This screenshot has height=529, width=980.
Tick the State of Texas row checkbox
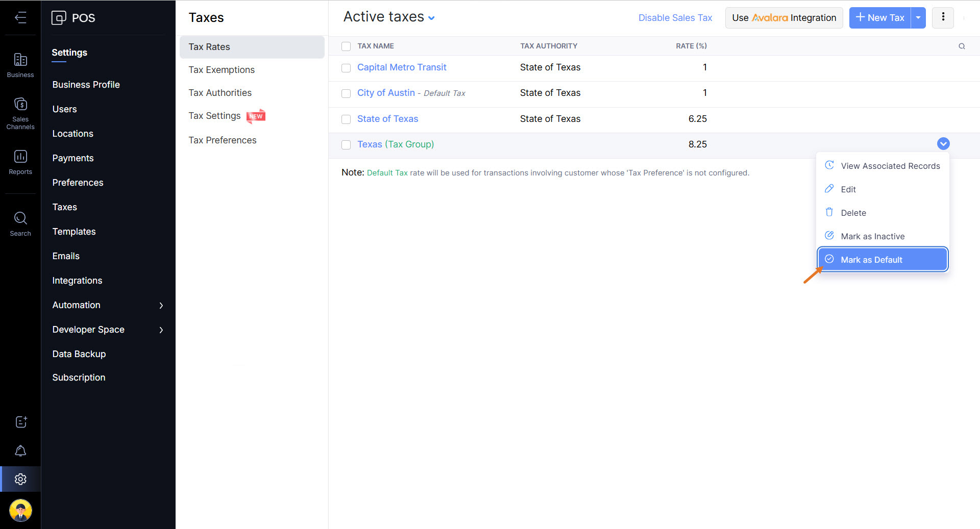346,119
